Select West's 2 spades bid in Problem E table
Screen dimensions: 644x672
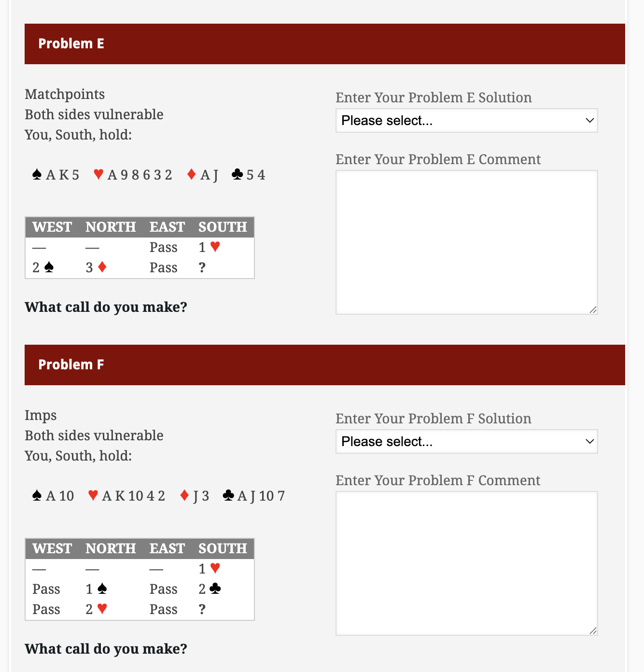(43, 267)
